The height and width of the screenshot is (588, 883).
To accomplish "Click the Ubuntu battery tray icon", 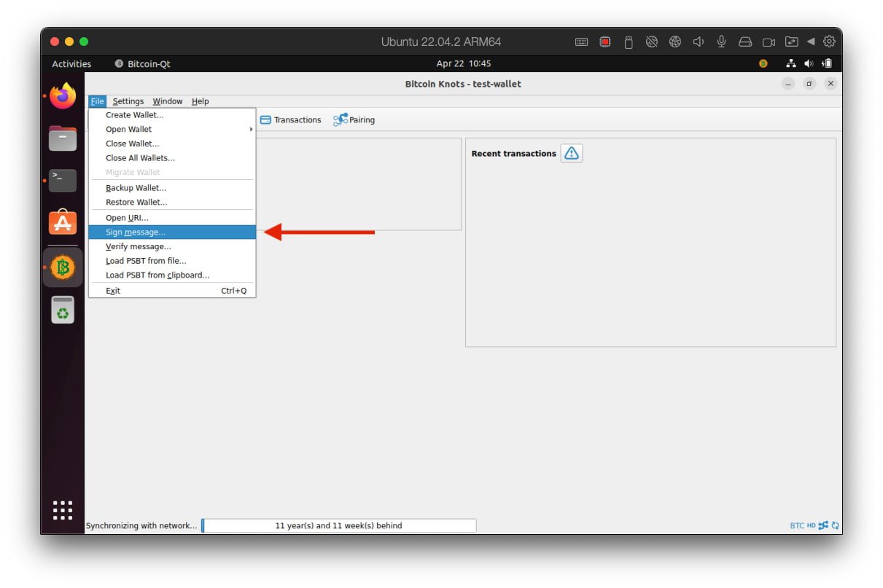I will tap(827, 63).
